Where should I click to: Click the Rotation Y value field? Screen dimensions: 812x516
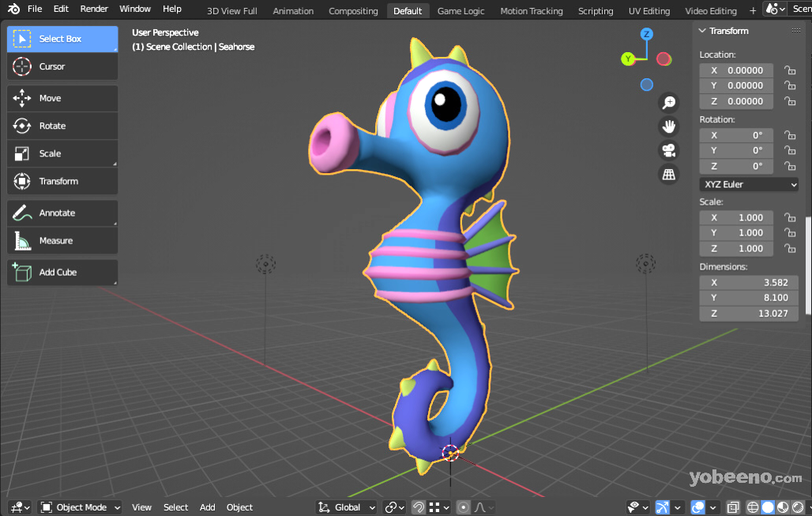736,150
